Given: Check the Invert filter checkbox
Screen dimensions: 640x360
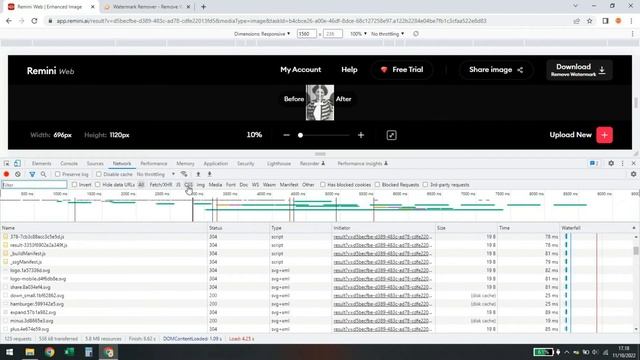Looking at the screenshot, I should tap(74, 185).
